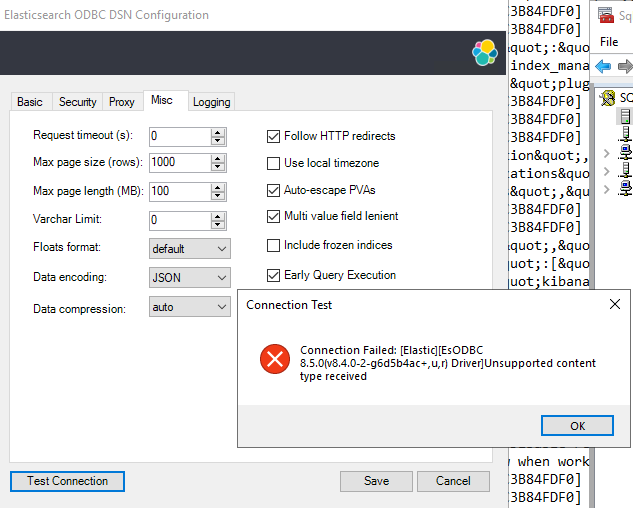Check Include frozen indices
633x508 pixels.
coord(273,245)
